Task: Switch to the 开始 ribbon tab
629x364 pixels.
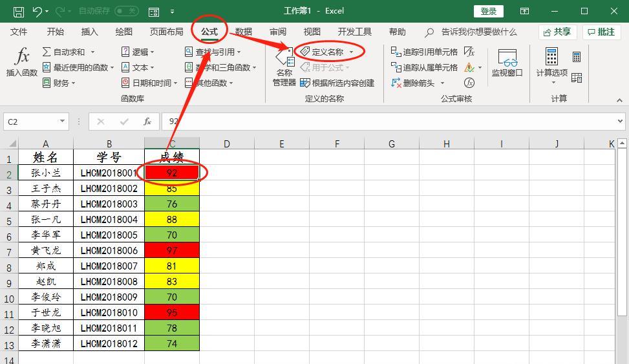Action: [56, 32]
